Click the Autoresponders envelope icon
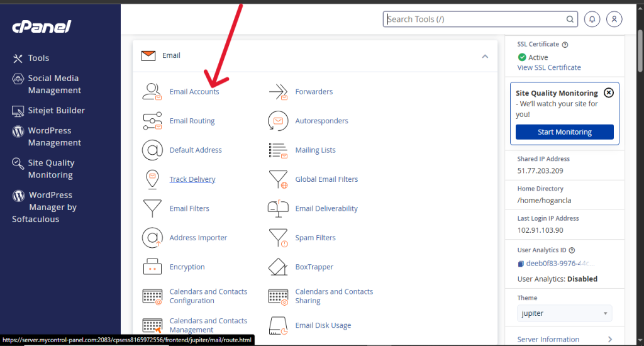The height and width of the screenshot is (346, 644). click(278, 121)
